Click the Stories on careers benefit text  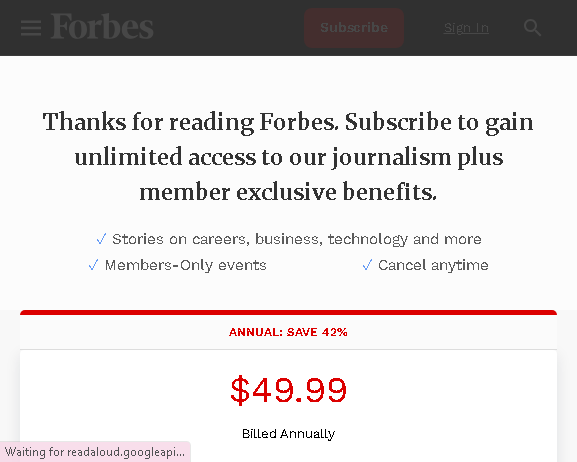coord(297,239)
